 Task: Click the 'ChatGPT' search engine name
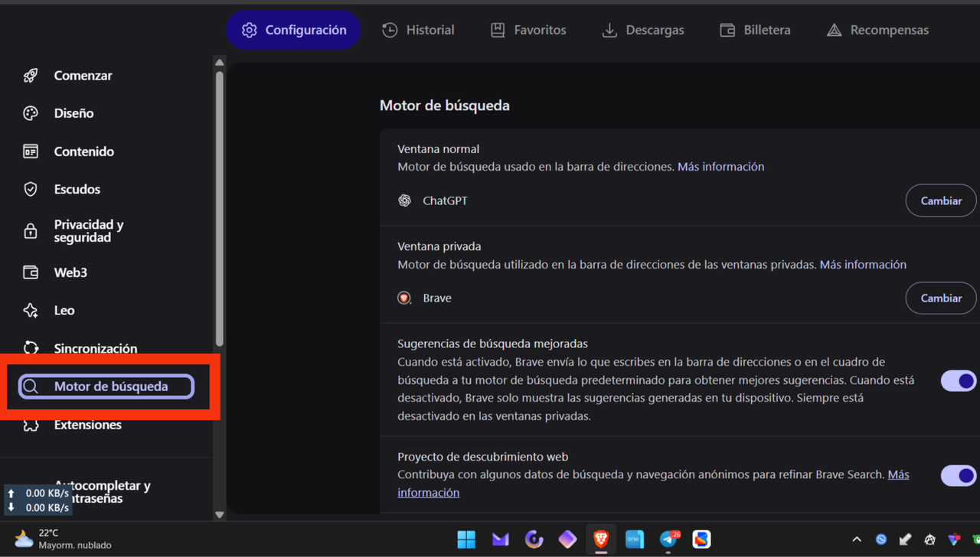(x=445, y=200)
